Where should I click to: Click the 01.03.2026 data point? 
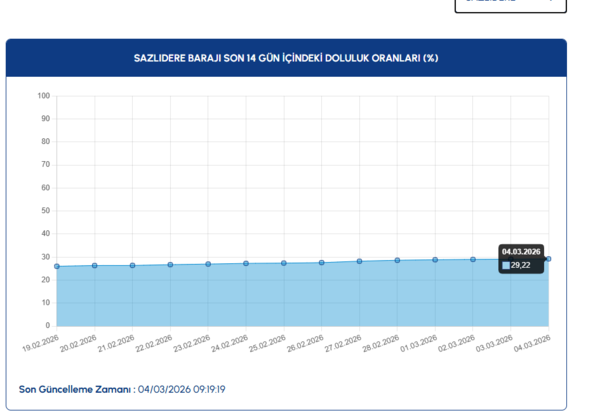[x=435, y=259]
